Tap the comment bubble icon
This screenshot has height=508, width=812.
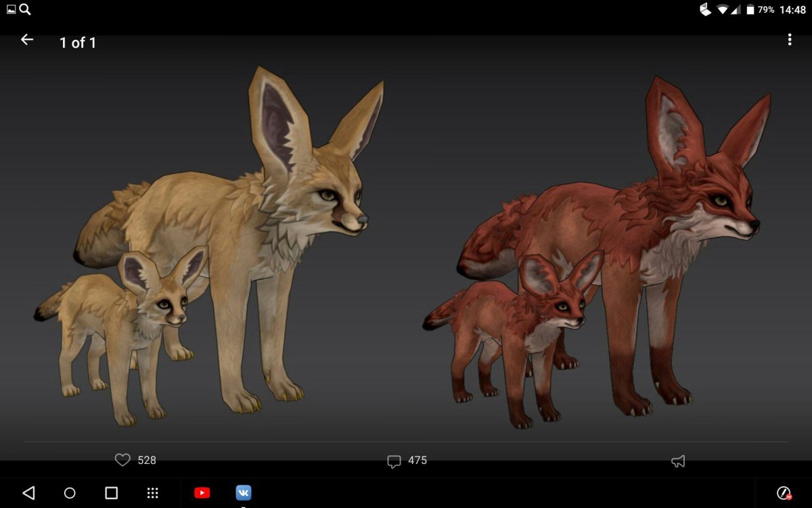pyautogui.click(x=395, y=461)
